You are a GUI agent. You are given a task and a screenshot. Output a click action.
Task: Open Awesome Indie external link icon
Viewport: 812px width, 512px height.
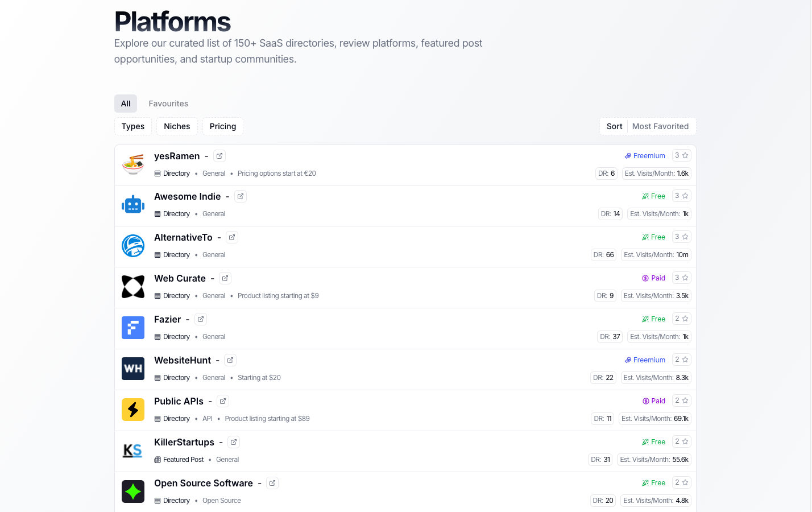(x=241, y=196)
